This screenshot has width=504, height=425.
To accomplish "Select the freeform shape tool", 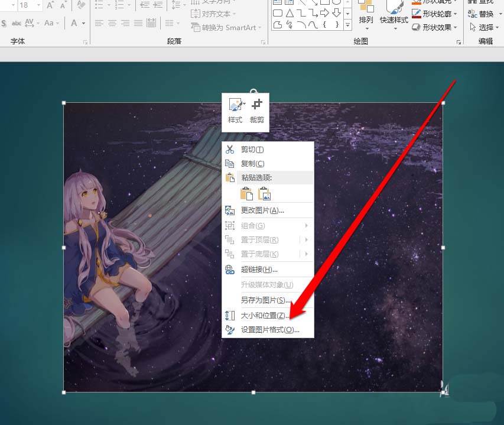I will pos(278,25).
